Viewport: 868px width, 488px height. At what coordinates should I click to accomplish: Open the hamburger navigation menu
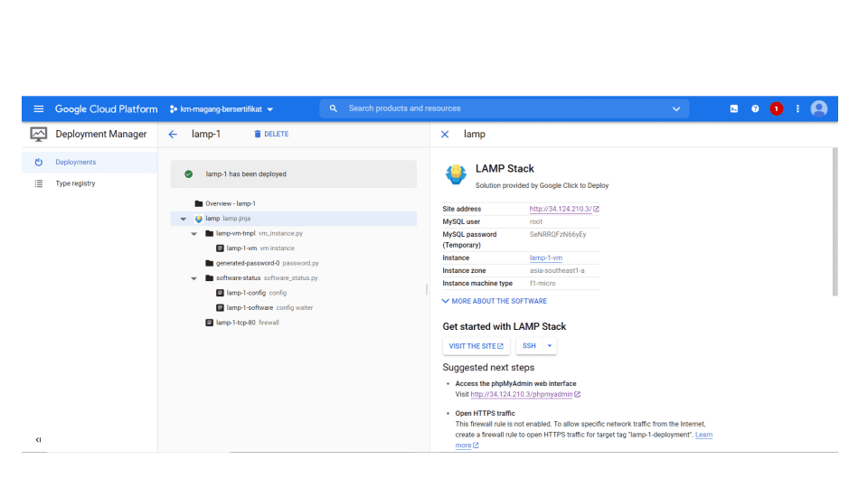point(38,109)
